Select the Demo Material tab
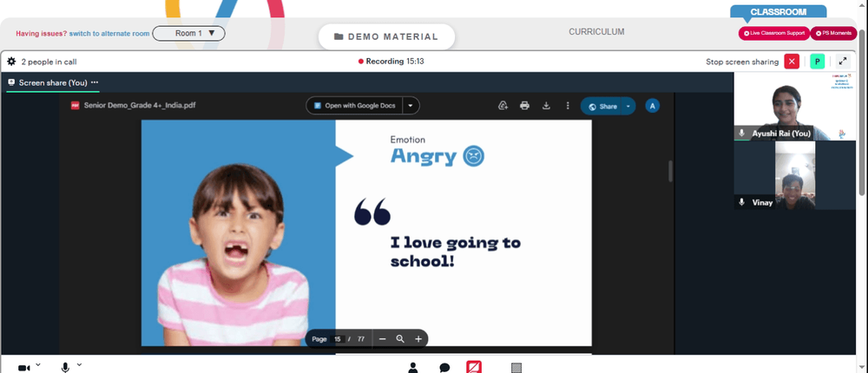Screen dimensions: 868x373 tap(386, 36)
